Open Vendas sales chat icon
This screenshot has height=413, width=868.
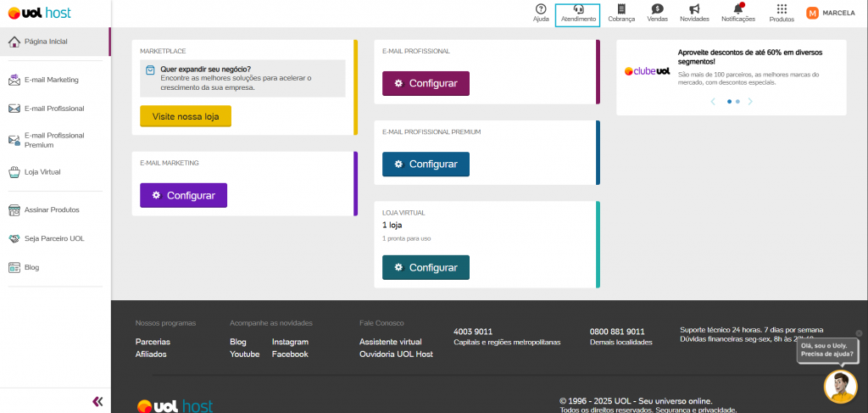657,8
